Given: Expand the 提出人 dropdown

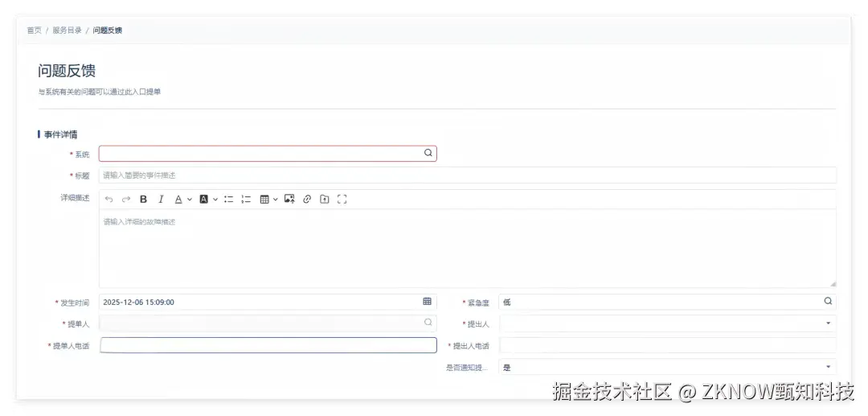Looking at the screenshot, I should [x=828, y=323].
